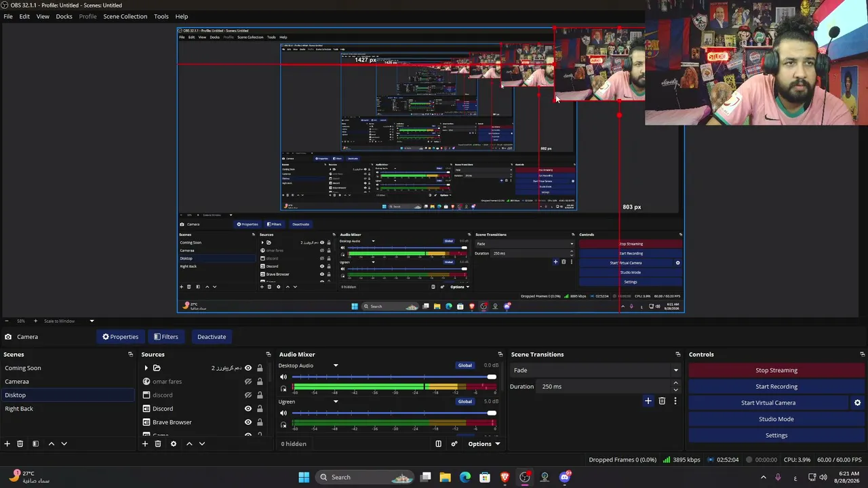Open Scale to Window dropdown
The height and width of the screenshot is (488, 868).
pyautogui.click(x=69, y=321)
